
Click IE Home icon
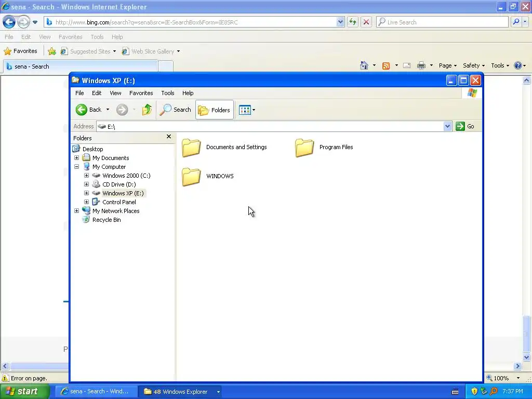pyautogui.click(x=364, y=65)
